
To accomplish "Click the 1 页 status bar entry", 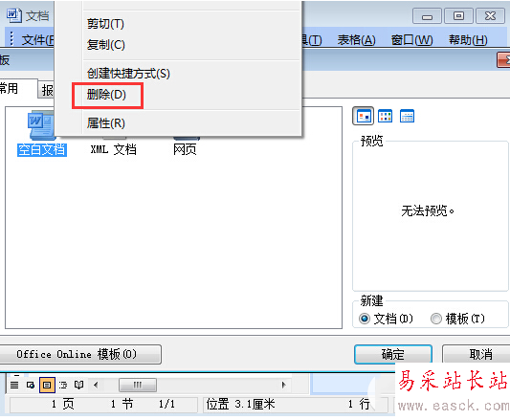I will pyautogui.click(x=62, y=405).
